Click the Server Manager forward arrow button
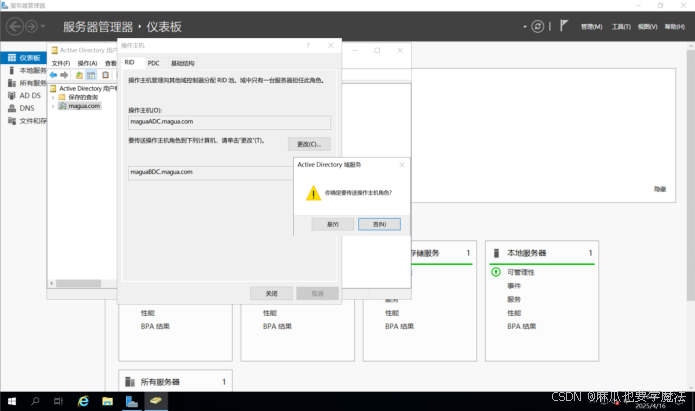 pyautogui.click(x=31, y=27)
